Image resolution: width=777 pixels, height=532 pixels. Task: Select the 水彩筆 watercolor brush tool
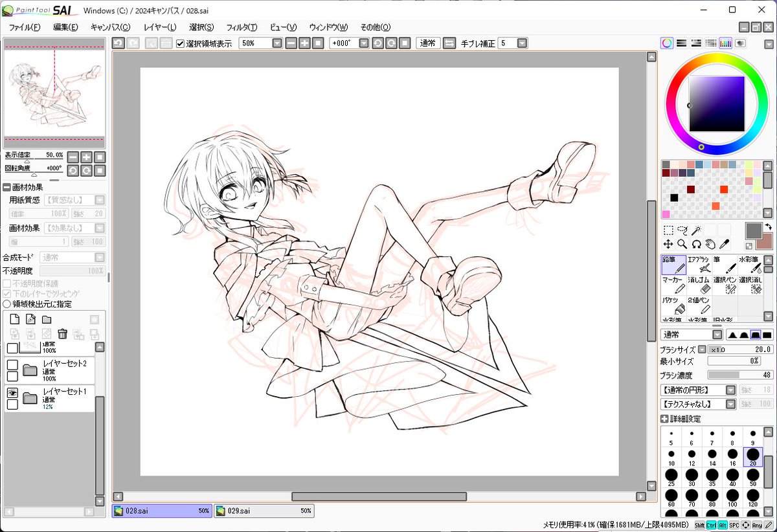point(750,264)
